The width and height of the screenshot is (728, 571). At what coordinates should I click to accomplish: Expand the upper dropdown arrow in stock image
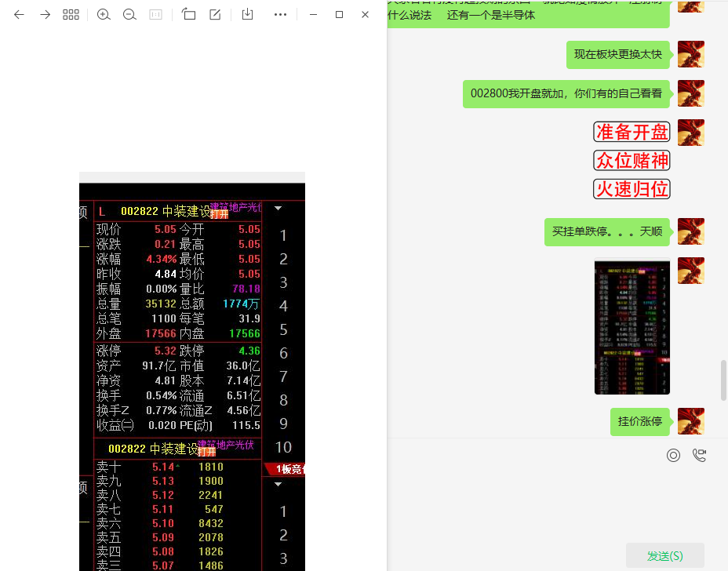click(x=278, y=208)
